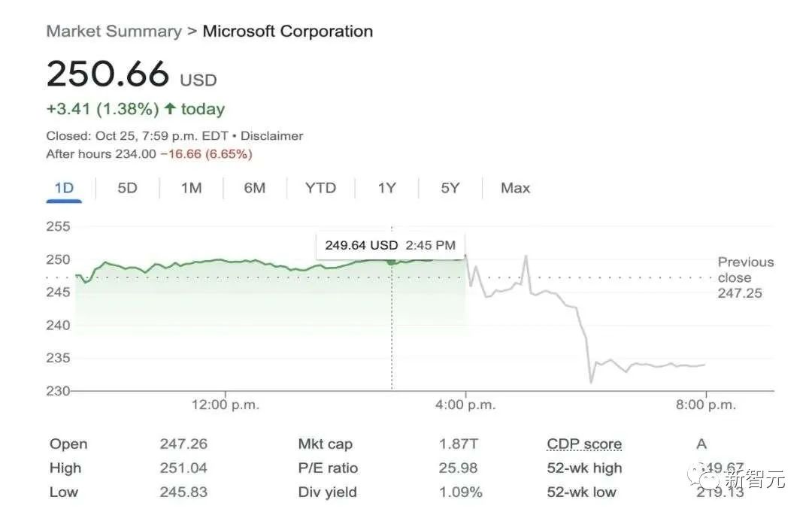Click the Microsoft Corporation title
812x515 pixels.
[288, 32]
